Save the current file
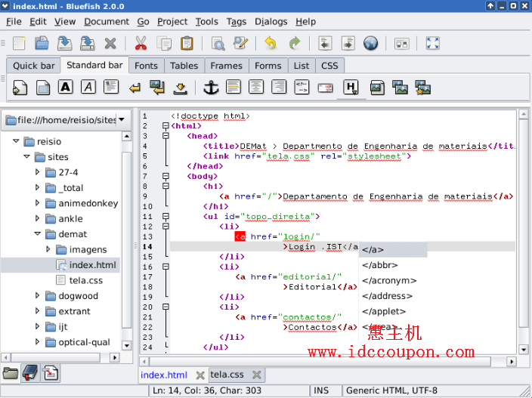Viewport: 532px width, 398px height. (64, 43)
